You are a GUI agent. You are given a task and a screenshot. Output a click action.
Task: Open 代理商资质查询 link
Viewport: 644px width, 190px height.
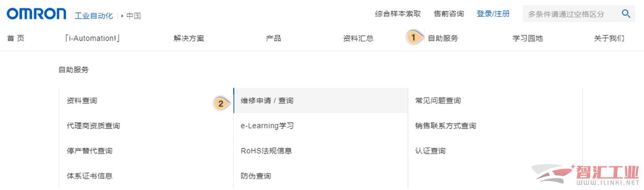(93, 126)
